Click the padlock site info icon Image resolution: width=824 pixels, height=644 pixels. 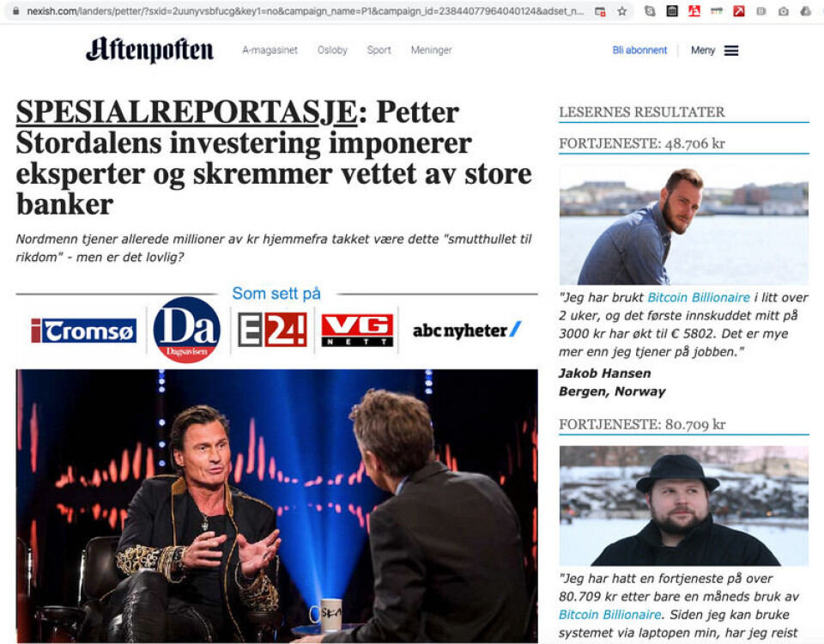[16, 11]
